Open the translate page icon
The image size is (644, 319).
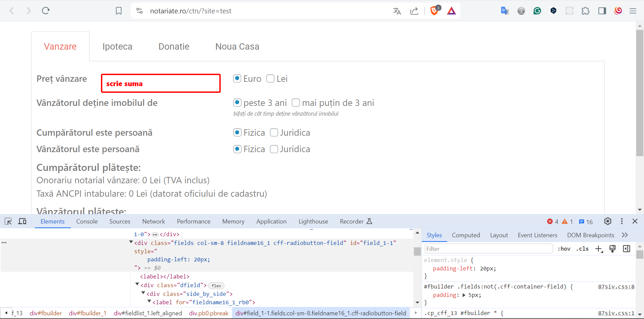[x=397, y=11]
